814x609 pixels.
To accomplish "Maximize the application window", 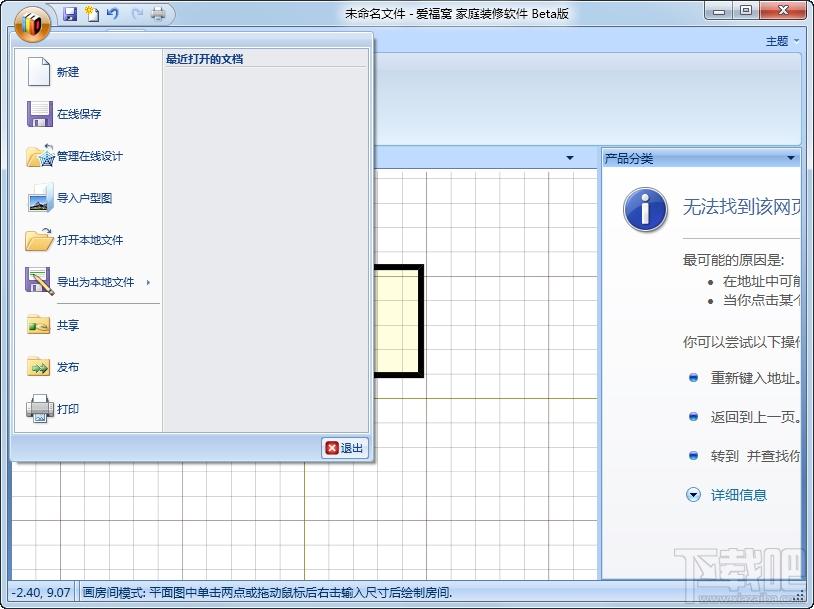I will [x=746, y=11].
